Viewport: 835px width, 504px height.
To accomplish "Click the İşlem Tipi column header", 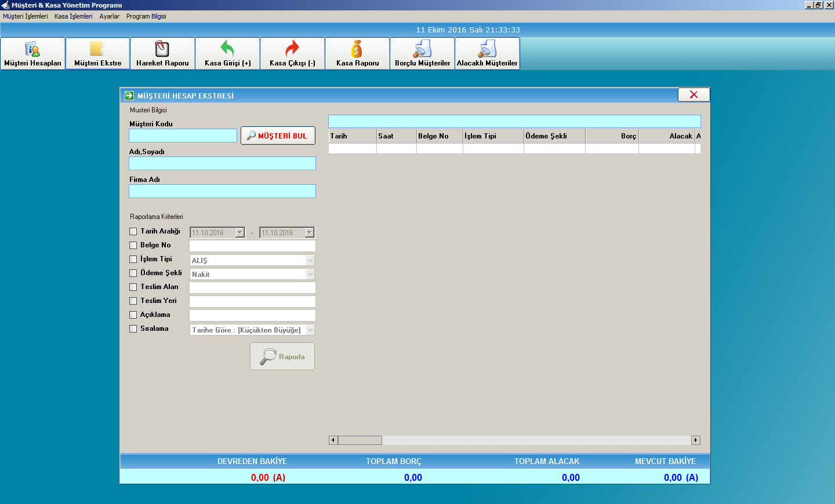I will 493,136.
